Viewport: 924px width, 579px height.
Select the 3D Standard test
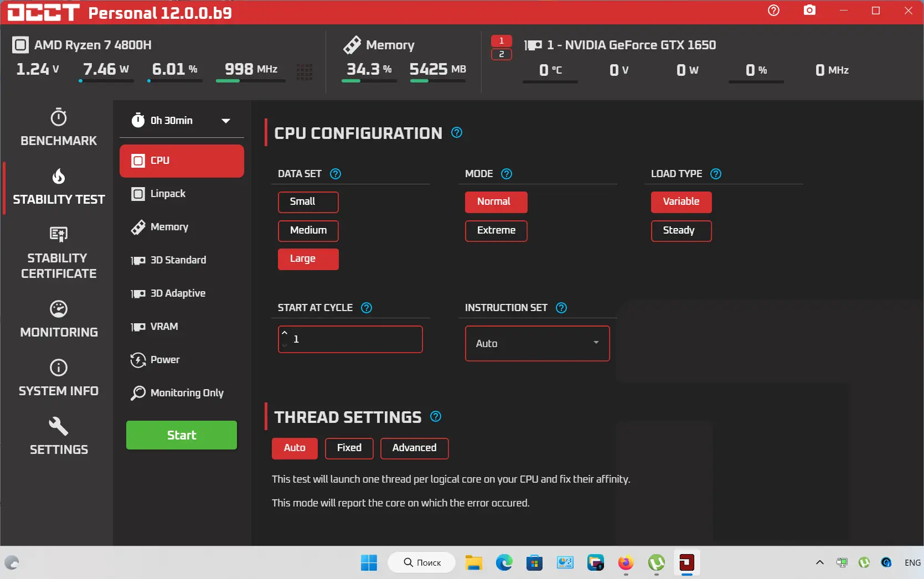tap(182, 260)
